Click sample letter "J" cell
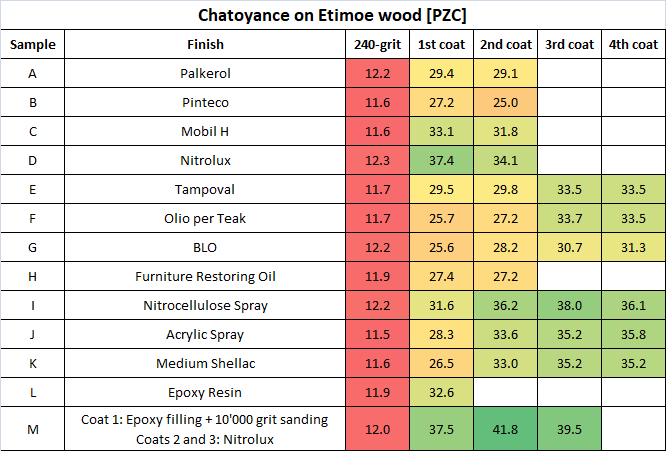 [x=33, y=334]
